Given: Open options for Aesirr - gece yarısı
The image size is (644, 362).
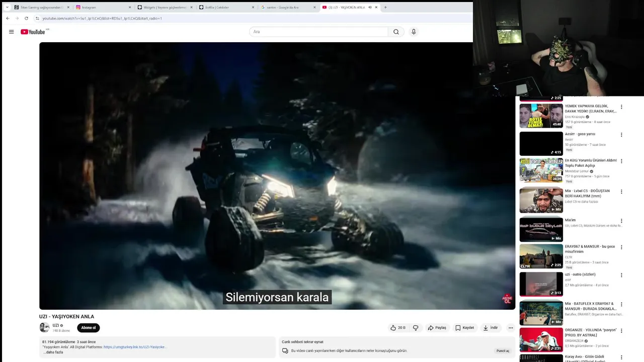Looking at the screenshot, I should [621, 135].
